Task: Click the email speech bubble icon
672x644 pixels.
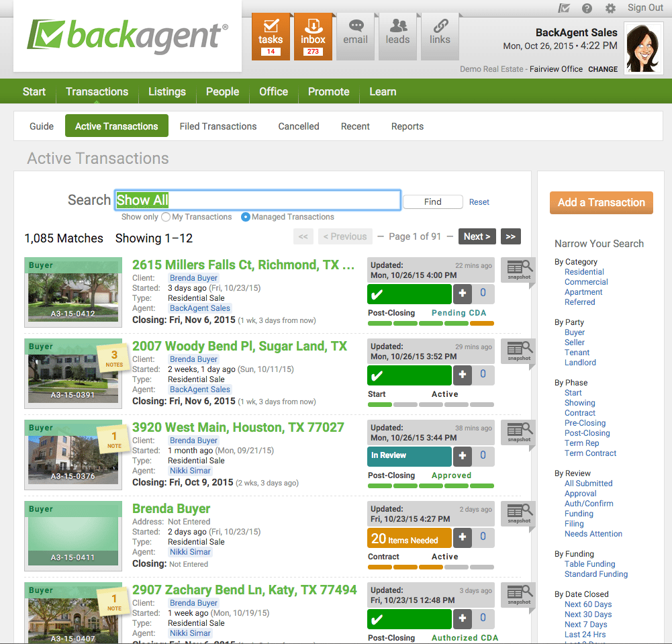Action: 355,32
